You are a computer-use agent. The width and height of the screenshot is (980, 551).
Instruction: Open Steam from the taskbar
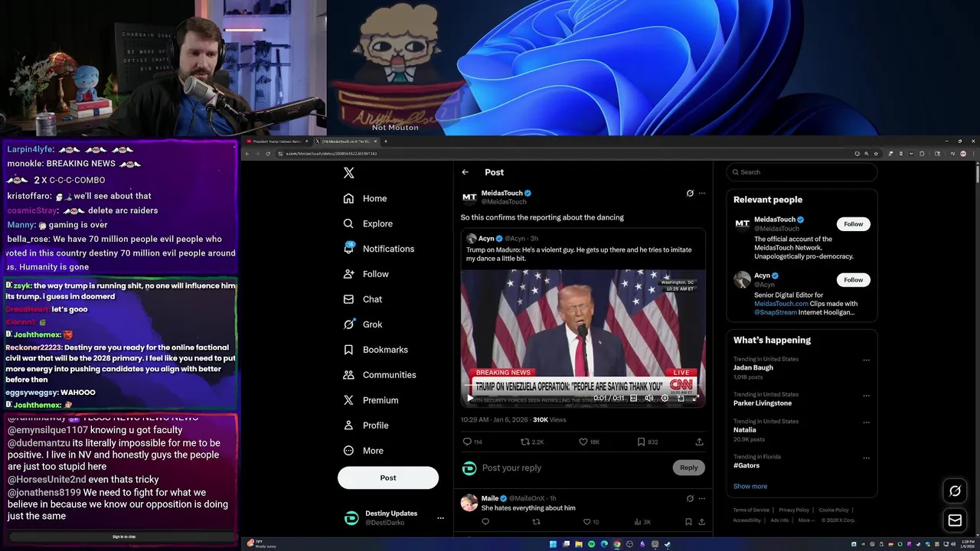(668, 545)
